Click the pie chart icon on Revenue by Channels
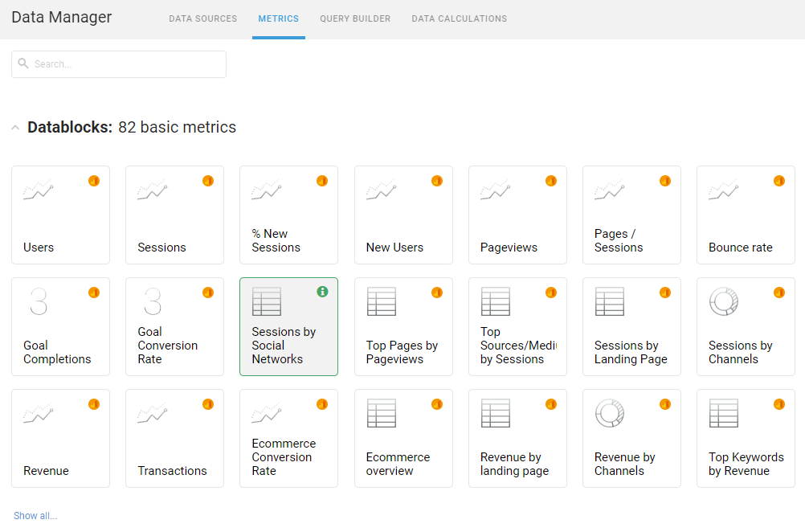 [x=609, y=413]
